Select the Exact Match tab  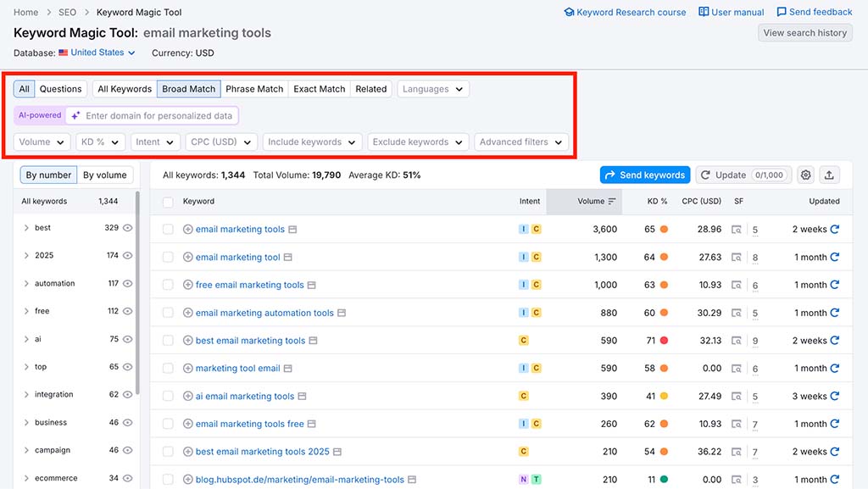tap(319, 88)
